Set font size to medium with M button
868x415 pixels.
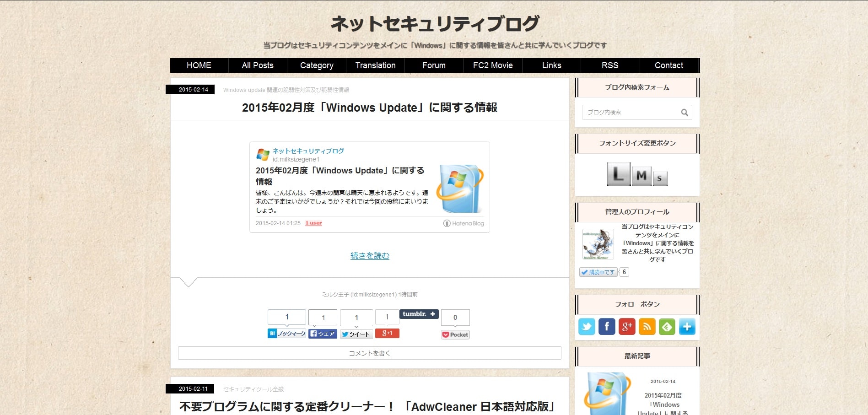pyautogui.click(x=642, y=176)
